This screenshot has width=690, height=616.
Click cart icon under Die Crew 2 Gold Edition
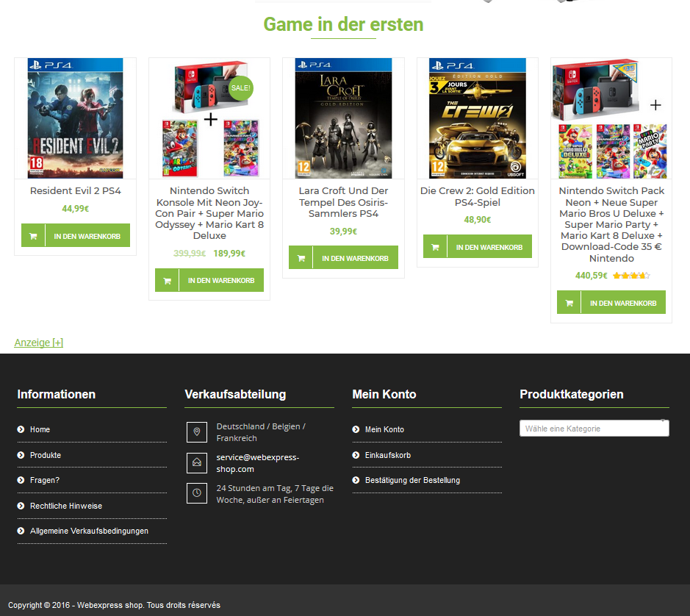pos(435,247)
